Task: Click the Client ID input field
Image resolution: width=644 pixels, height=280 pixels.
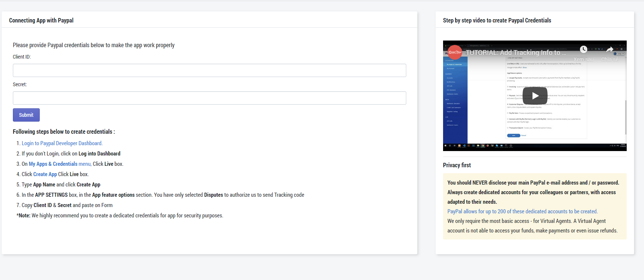Action: pos(209,70)
